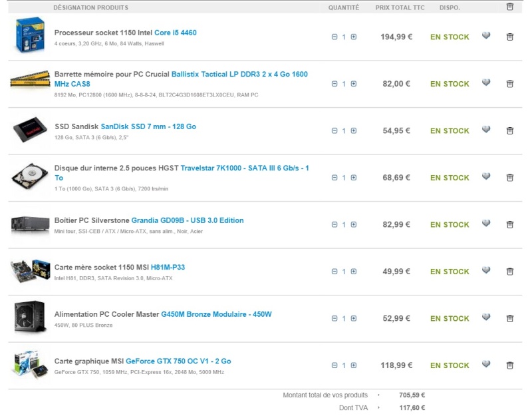This screenshot has width=532, height=416.
Task: Click the DÉSIGNATION PRODUITS column header
Action: pyautogui.click(x=91, y=7)
